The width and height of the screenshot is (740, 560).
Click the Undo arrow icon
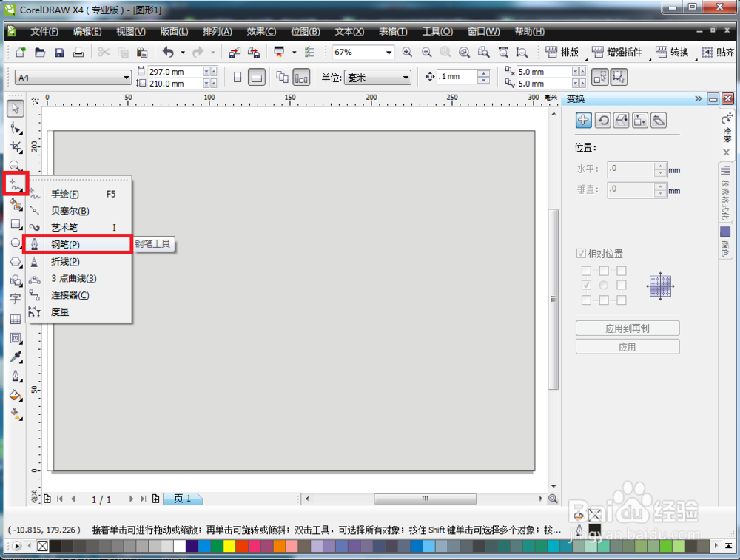point(169,52)
